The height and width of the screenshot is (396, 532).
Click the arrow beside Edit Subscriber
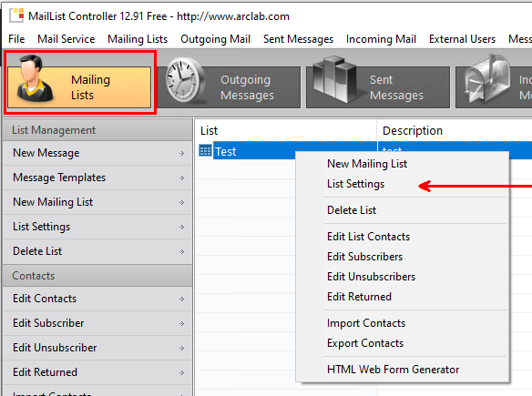[x=182, y=324]
